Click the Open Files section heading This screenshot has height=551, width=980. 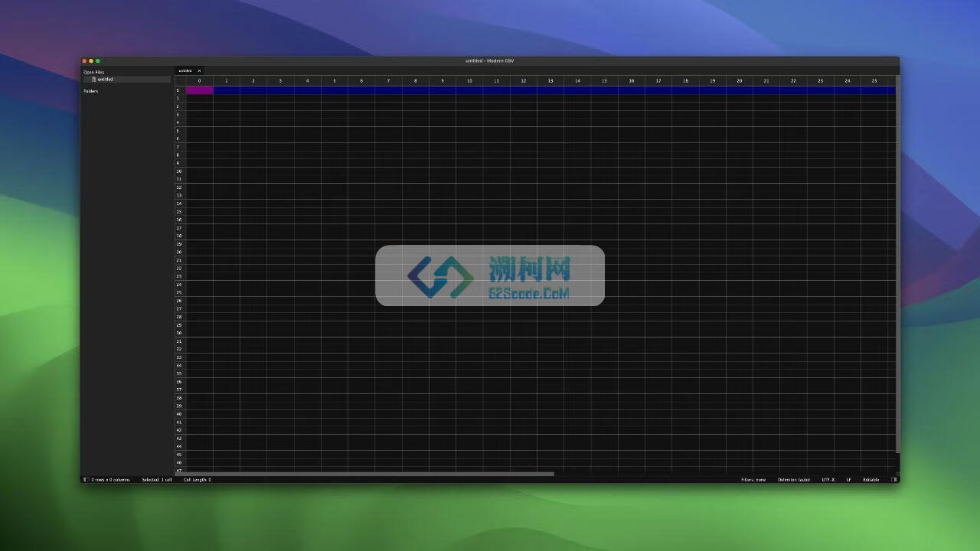coord(93,72)
